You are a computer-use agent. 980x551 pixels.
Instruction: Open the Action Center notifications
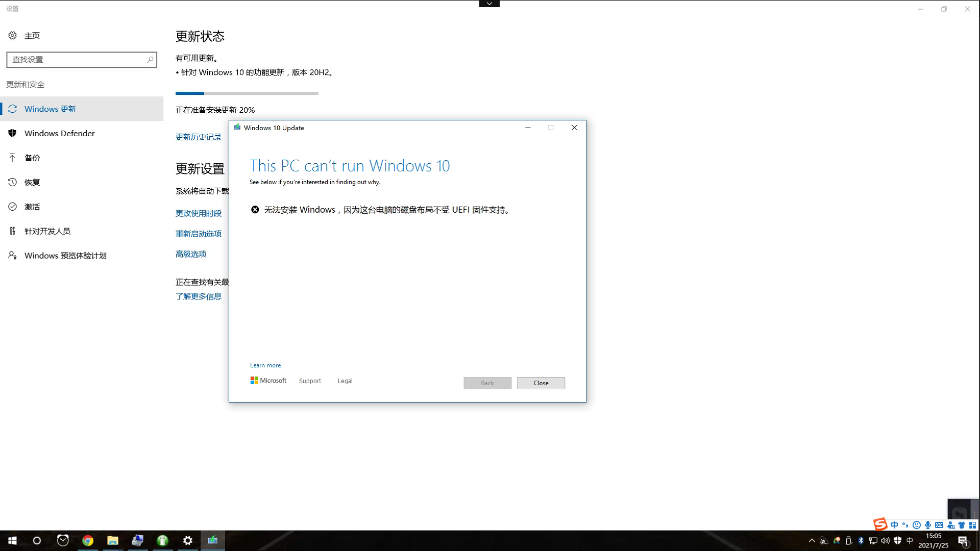964,541
